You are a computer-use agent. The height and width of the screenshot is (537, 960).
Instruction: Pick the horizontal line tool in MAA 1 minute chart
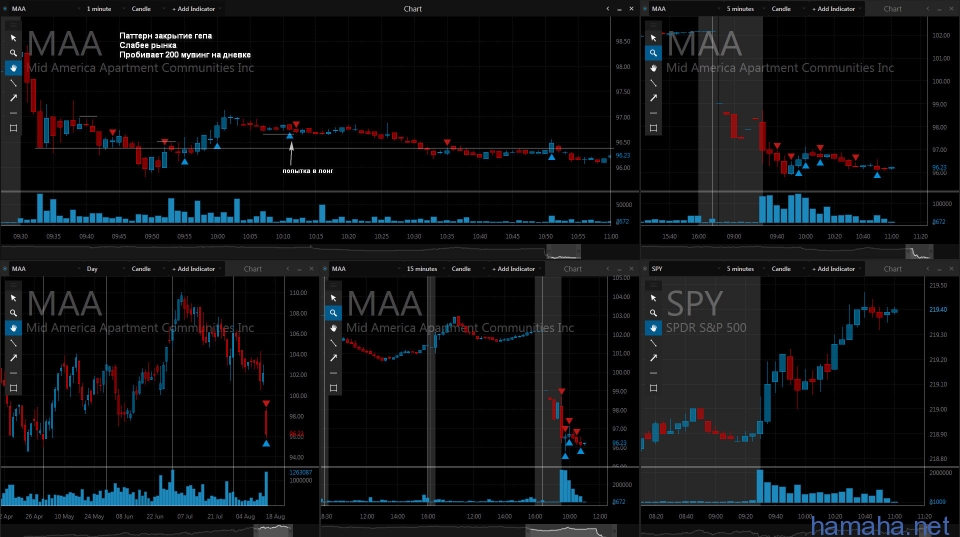pyautogui.click(x=13, y=113)
